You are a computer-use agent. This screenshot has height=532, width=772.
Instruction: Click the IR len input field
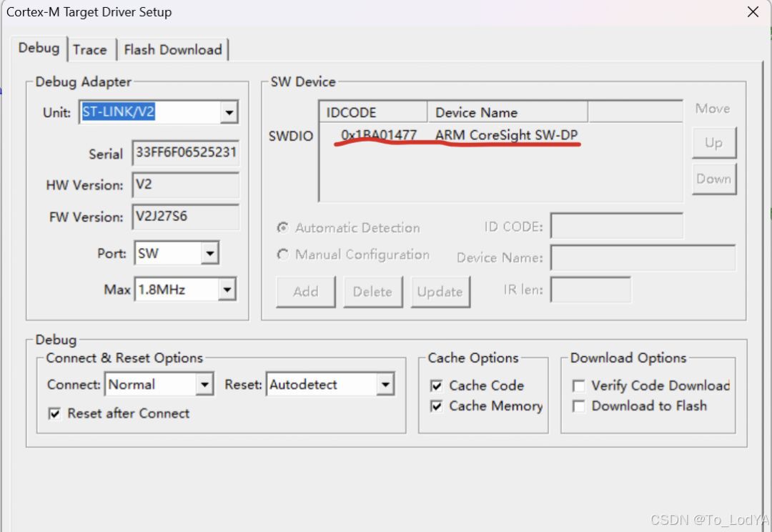[590, 290]
